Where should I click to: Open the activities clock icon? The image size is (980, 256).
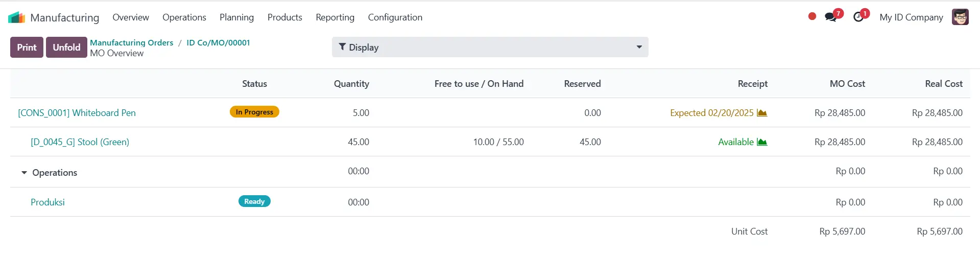(858, 17)
